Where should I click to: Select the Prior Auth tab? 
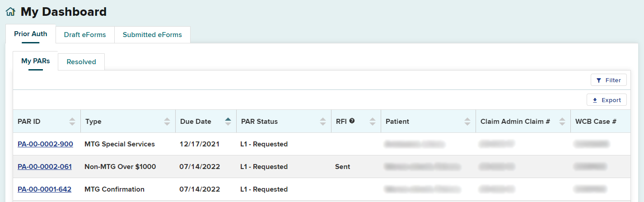click(31, 34)
